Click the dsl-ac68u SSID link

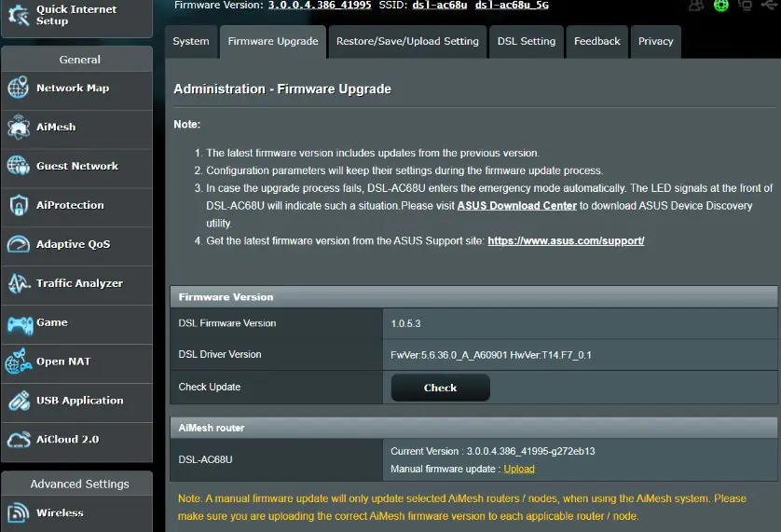coord(440,6)
